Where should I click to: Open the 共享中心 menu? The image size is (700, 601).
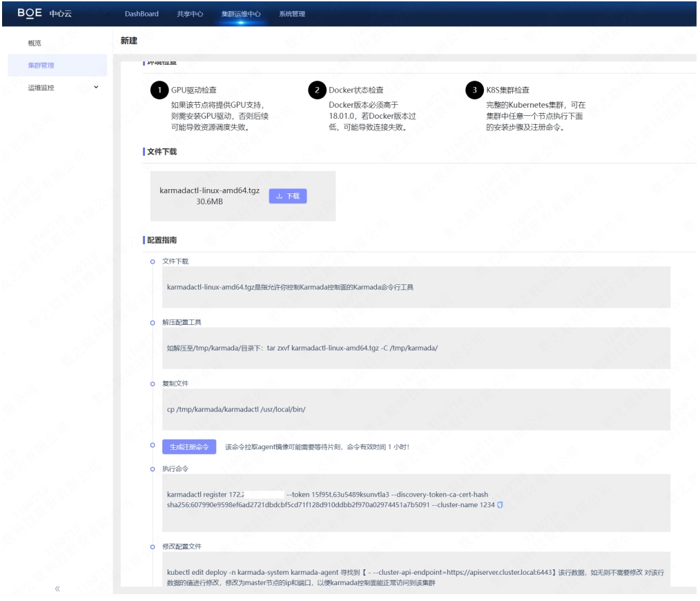(x=188, y=13)
